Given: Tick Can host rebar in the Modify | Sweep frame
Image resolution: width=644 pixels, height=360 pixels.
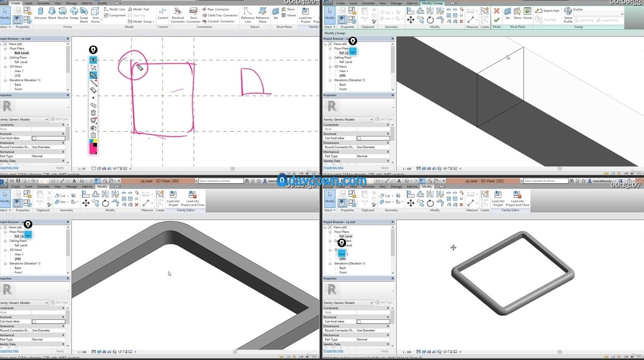Looking at the screenshot, I should 359,139.
